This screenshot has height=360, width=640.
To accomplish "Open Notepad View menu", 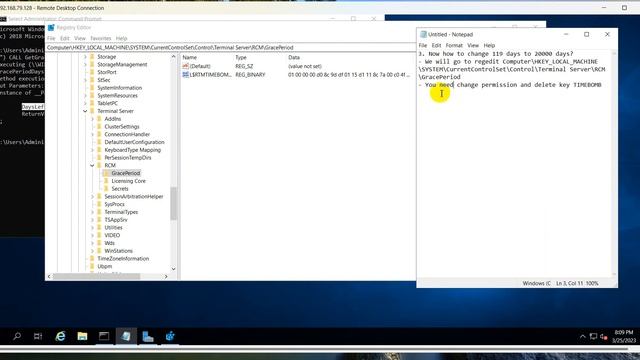I will (x=473, y=45).
